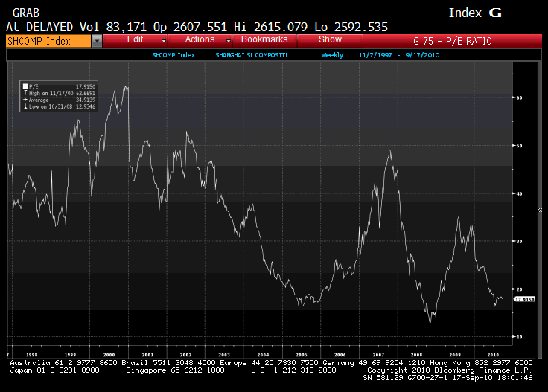Screen dimensions: 548x392
Task: Select the end date 9/17/2010
Action: tap(422, 55)
